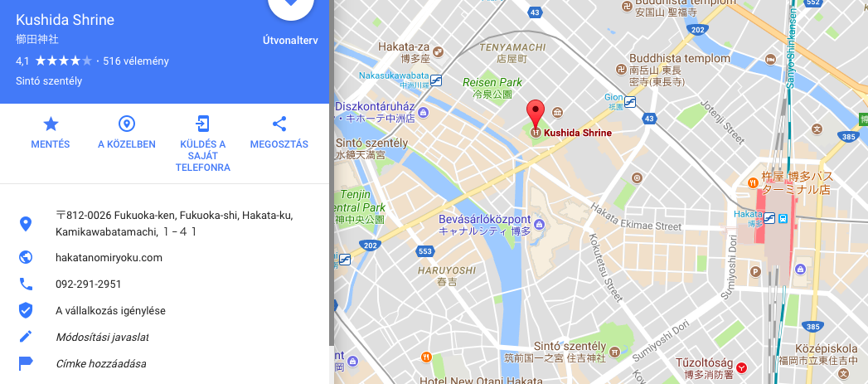
Task: Click the Mentés star icon
Action: pyautogui.click(x=51, y=124)
